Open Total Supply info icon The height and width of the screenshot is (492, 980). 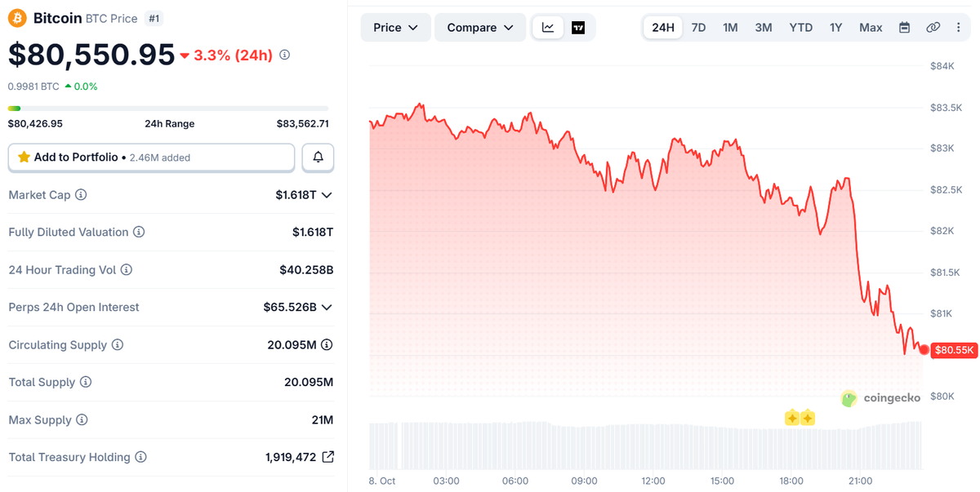86,383
